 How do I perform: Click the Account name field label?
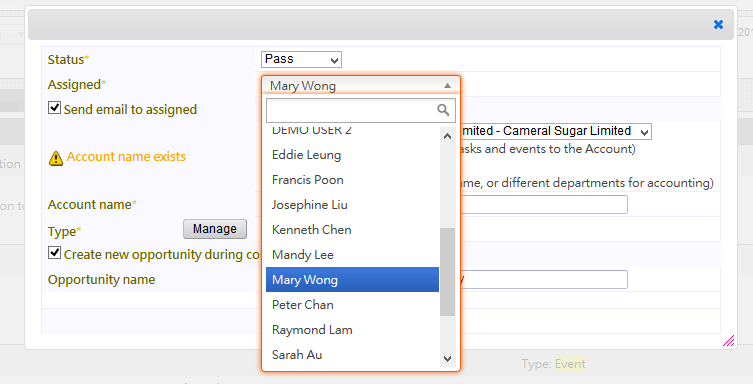coord(92,204)
